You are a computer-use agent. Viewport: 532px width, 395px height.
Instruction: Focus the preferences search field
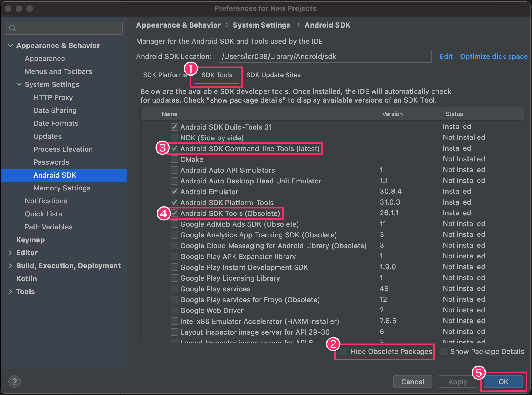[64, 28]
